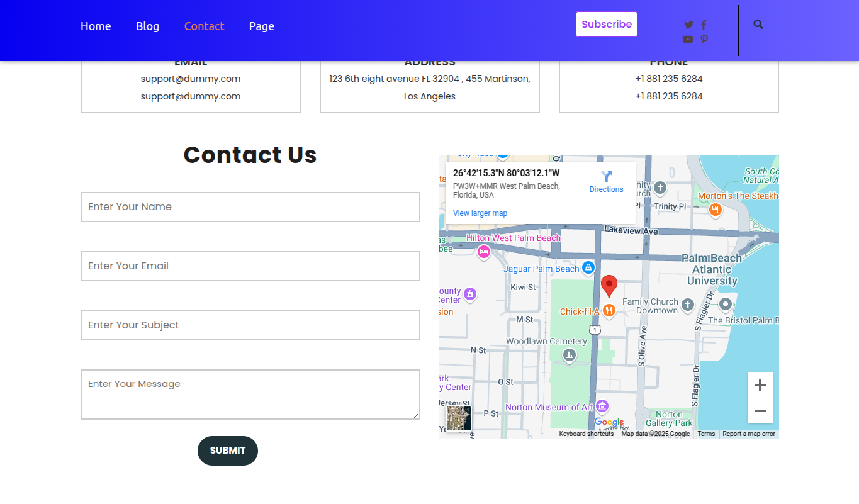Click the Directions arrow icon on map
The height and width of the screenshot is (504, 859).
tap(607, 176)
